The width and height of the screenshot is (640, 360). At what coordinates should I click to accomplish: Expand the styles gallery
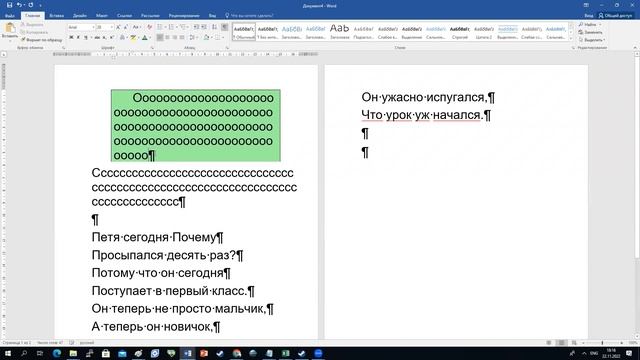(x=571, y=39)
